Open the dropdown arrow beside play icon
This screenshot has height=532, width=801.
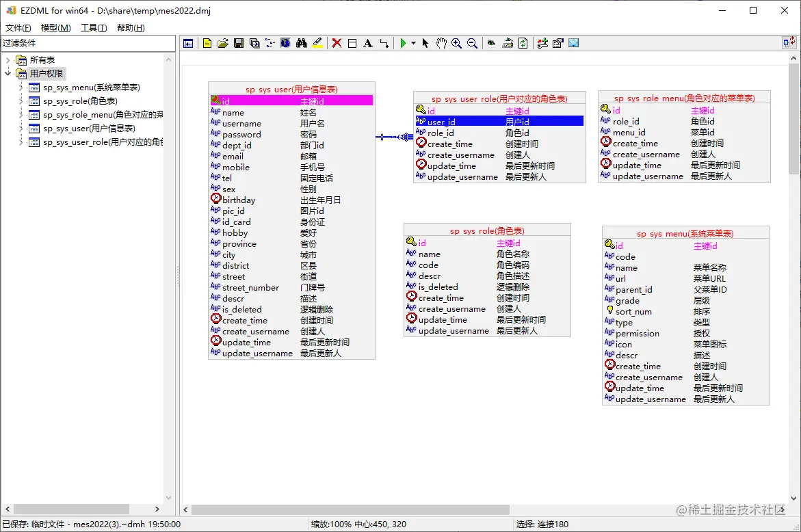[413, 43]
